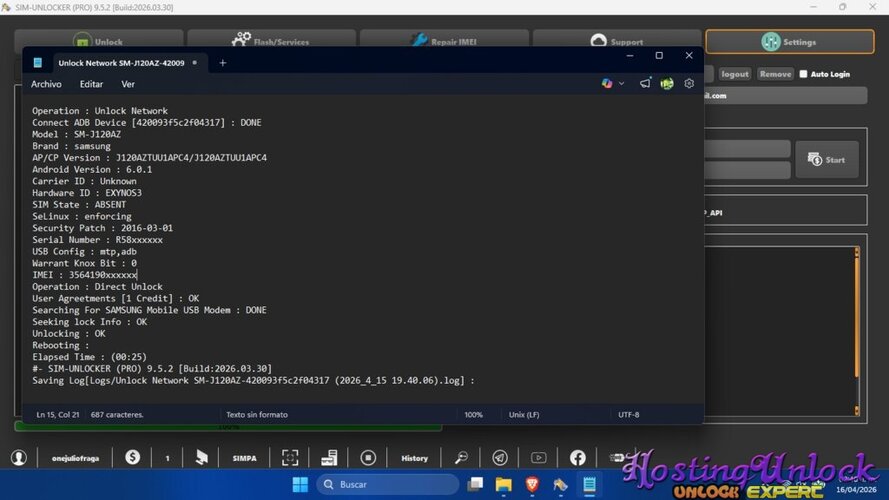Open the Unlock tab in SIM-UNLOCKER
Screen dimensions: 889x500
point(99,41)
